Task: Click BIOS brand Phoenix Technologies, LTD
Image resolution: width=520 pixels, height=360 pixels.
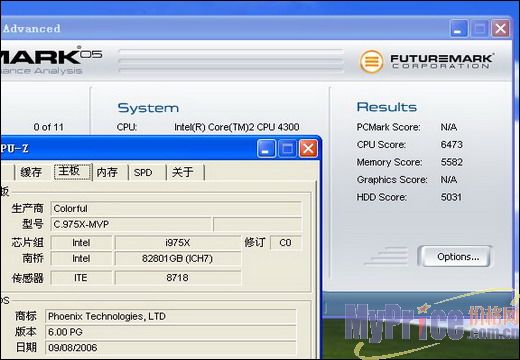Action: pos(170,316)
